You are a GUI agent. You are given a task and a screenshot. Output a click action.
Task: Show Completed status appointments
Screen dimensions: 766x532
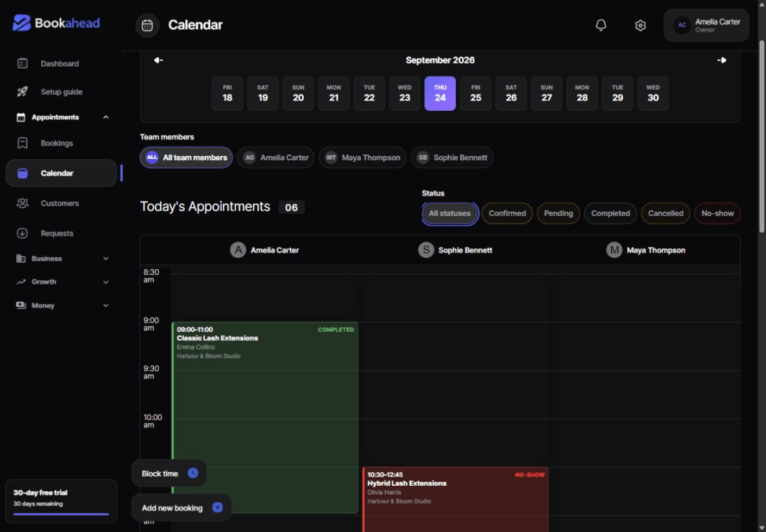[x=611, y=213]
